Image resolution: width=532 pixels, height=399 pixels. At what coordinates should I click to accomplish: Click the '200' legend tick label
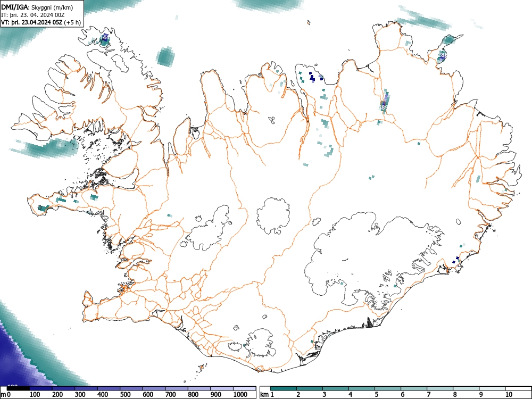[57, 395]
